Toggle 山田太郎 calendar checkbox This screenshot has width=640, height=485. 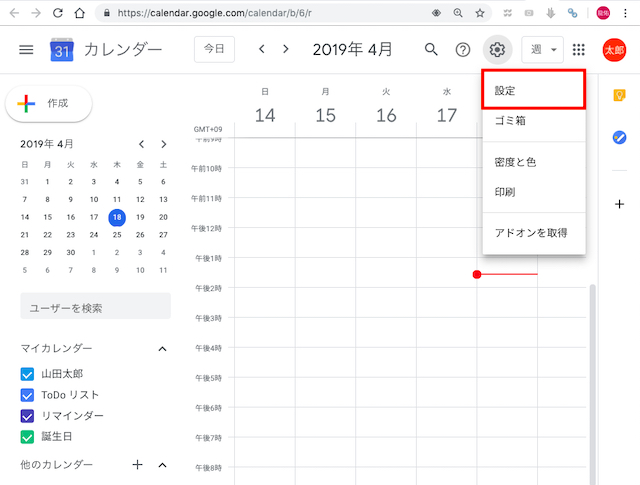click(27, 374)
